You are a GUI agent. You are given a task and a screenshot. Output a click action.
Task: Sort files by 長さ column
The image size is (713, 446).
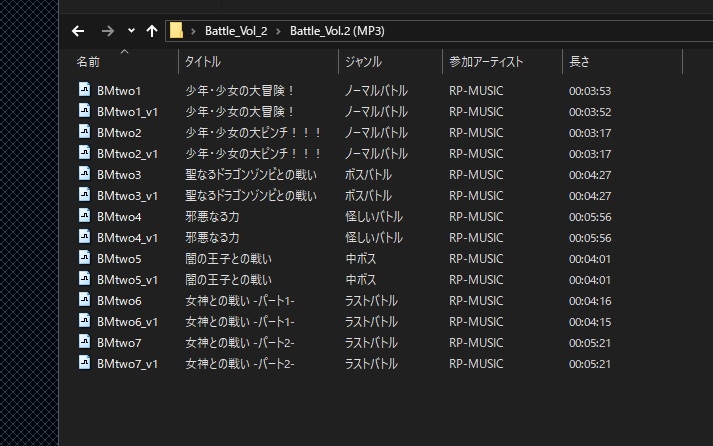[x=579, y=62]
